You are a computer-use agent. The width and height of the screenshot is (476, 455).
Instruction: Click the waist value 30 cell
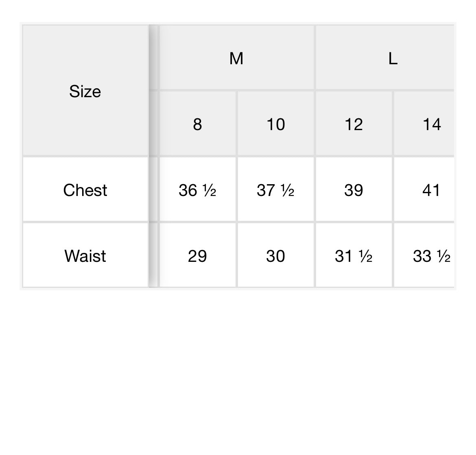click(275, 256)
